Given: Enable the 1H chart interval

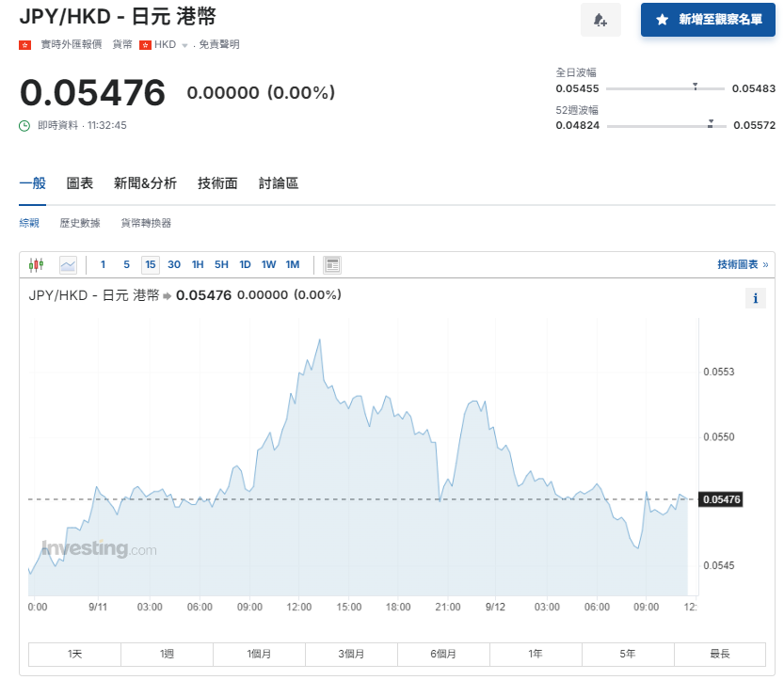Looking at the screenshot, I should [x=197, y=264].
